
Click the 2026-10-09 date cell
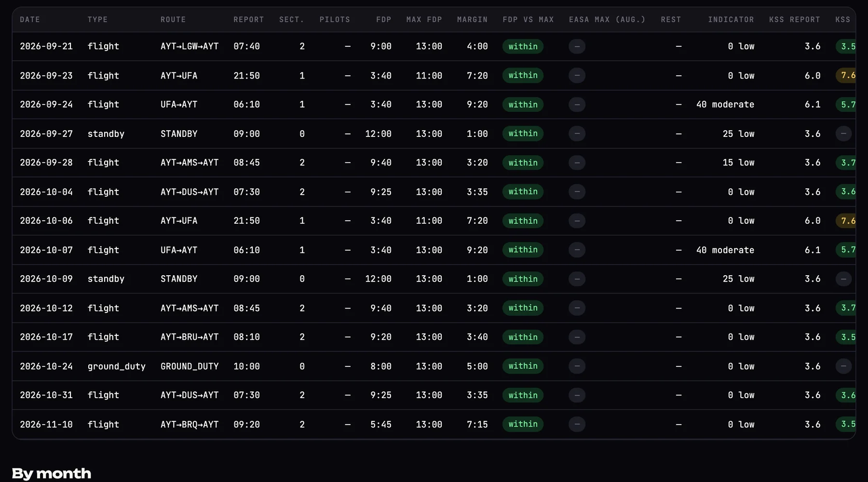click(x=46, y=279)
